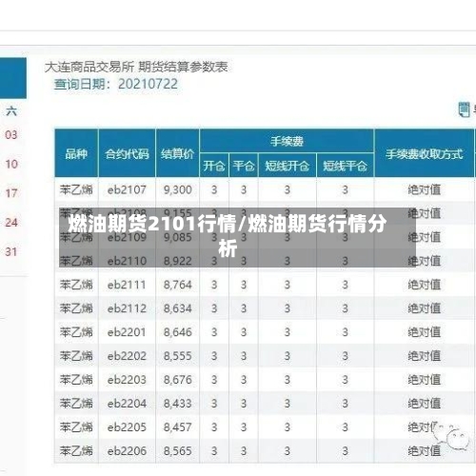
Task: Select contract code eb2204
Action: coord(127,404)
